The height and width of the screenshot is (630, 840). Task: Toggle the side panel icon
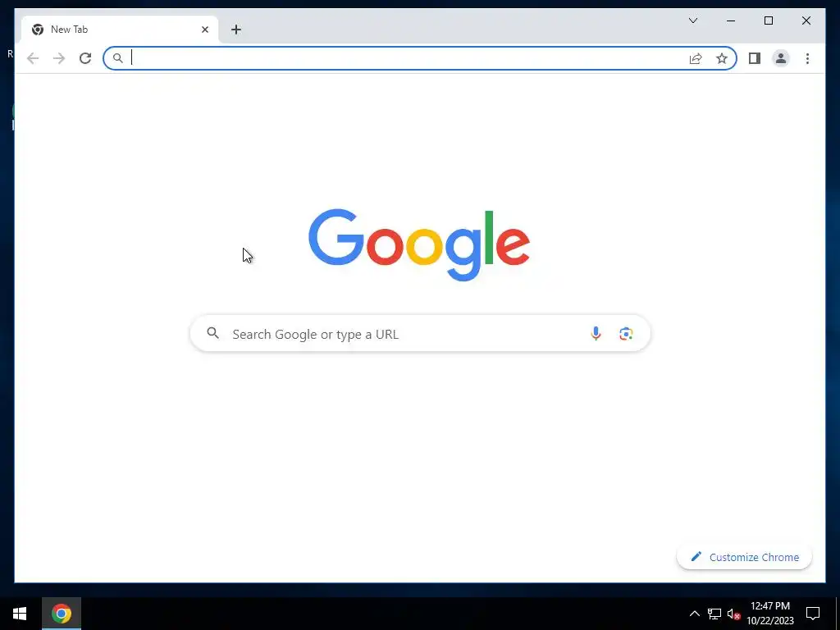pyautogui.click(x=755, y=58)
